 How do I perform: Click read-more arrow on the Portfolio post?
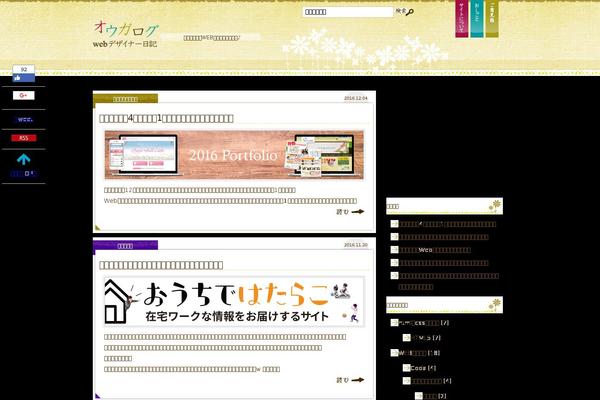pyautogui.click(x=350, y=212)
